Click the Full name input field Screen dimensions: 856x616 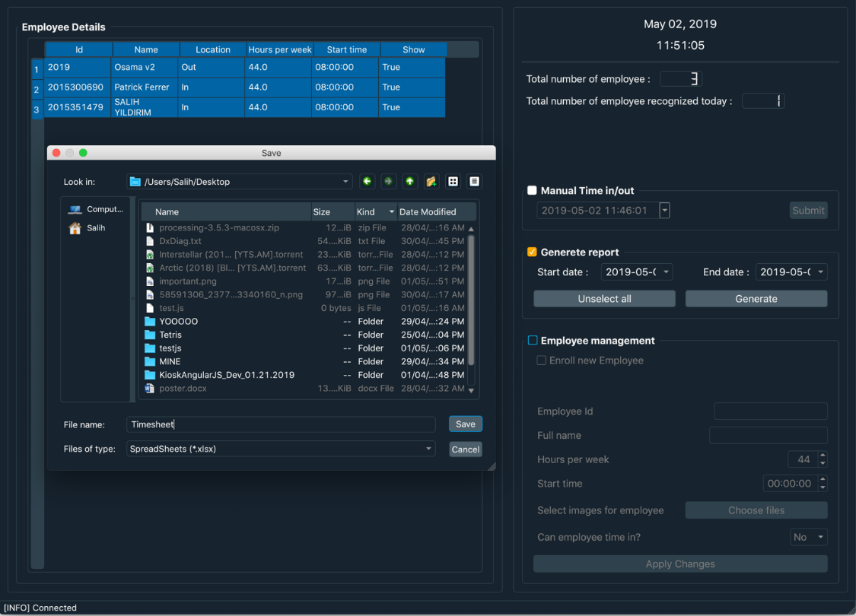[768, 436]
